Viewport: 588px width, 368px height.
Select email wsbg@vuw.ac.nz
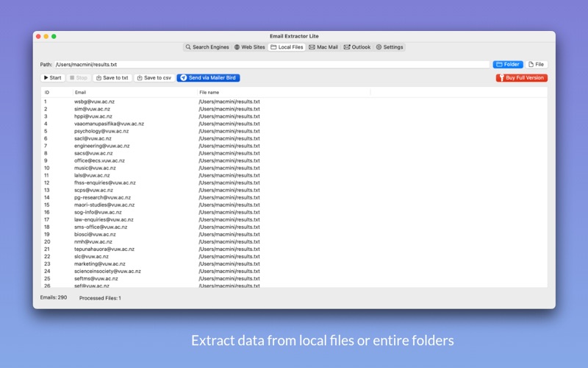(x=94, y=102)
